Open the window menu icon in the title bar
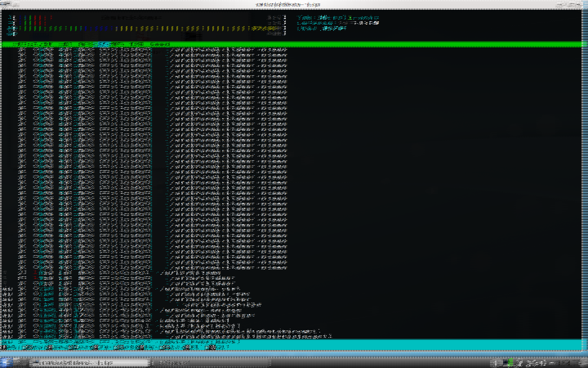 pos(4,4)
